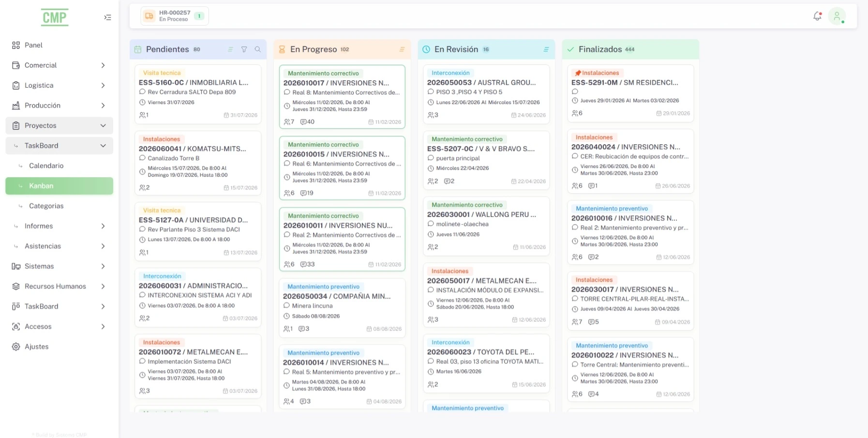Search in the Pendientes column
Screen dimensions: 868x438
click(258, 49)
